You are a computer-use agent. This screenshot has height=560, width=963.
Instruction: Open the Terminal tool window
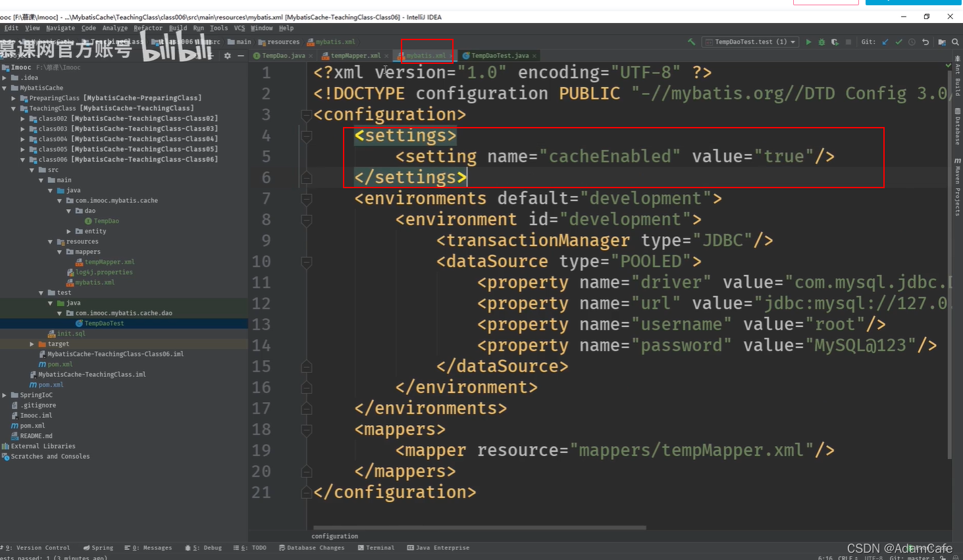376,547
